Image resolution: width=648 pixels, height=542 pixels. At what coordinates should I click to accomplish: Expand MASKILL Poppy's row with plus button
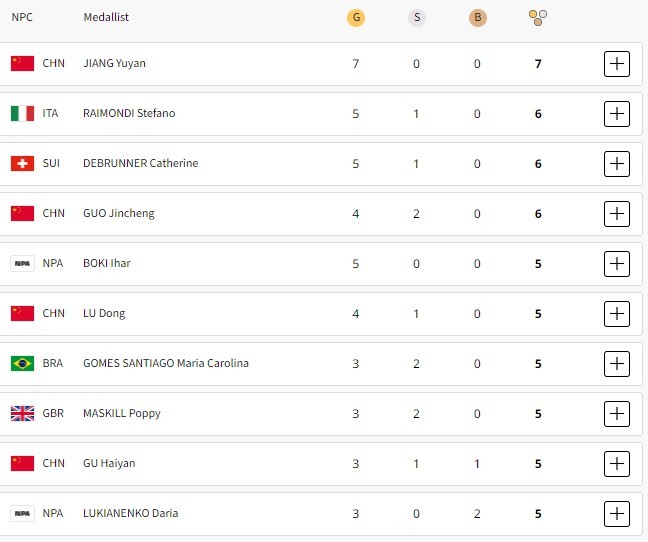point(617,414)
